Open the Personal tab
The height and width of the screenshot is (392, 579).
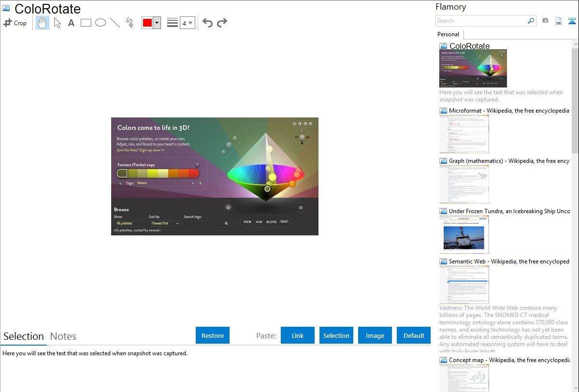click(x=448, y=34)
